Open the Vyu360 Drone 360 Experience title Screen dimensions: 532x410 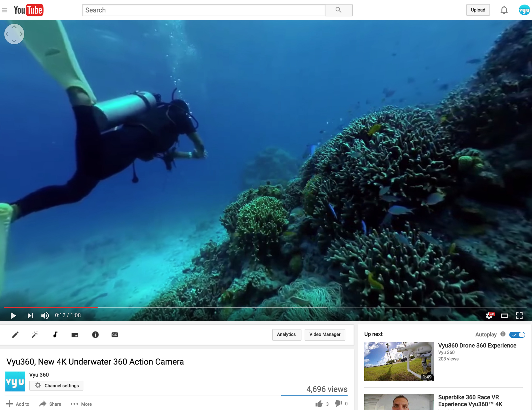[477, 345]
